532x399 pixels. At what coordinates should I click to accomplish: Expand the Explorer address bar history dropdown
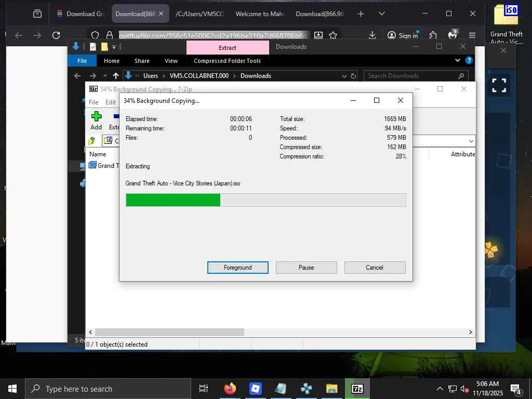[344, 76]
